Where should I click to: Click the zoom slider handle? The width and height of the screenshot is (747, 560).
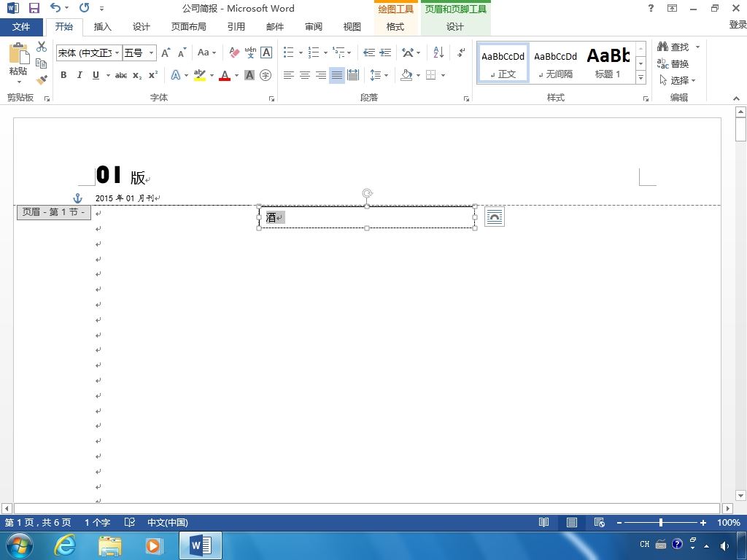click(661, 522)
